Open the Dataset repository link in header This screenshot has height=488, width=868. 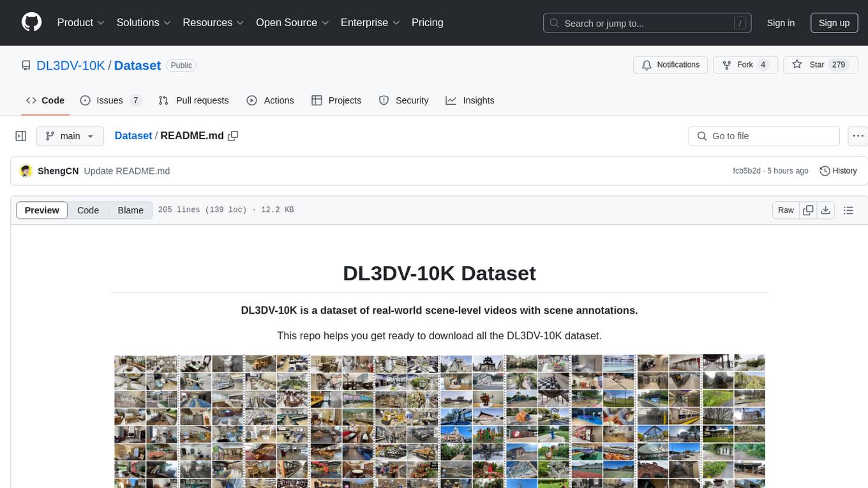click(x=137, y=65)
